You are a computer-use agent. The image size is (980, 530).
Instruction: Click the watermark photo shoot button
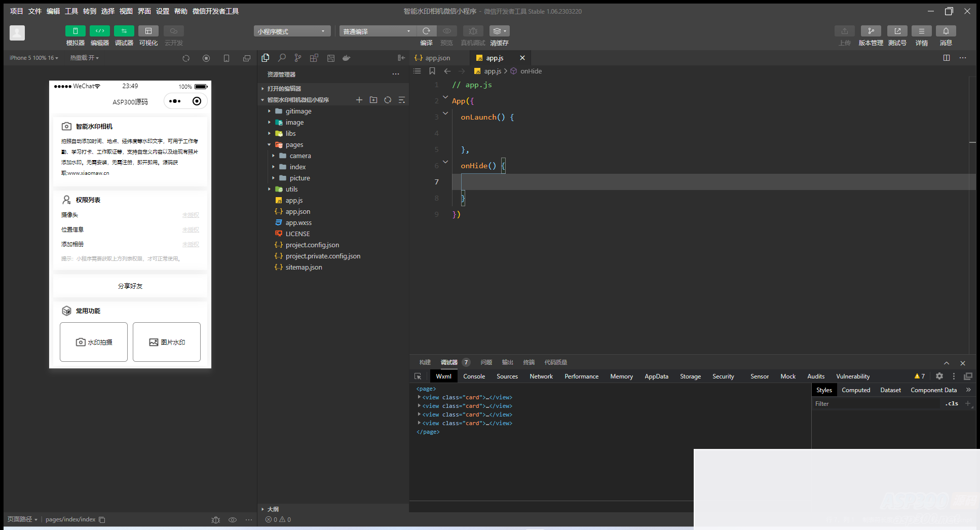[94, 342]
